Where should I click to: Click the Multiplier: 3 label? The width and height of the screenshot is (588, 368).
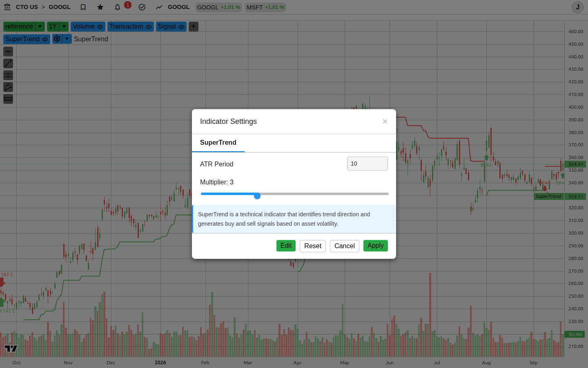[x=217, y=182]
